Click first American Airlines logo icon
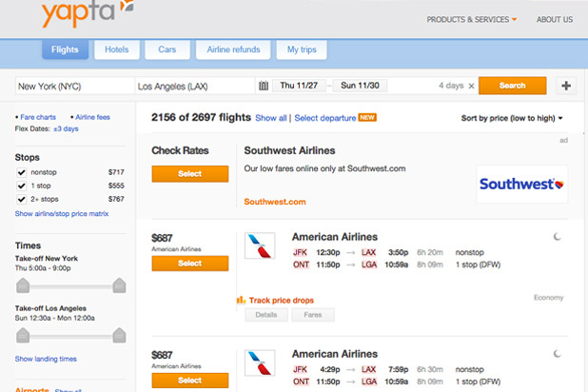The image size is (588, 392). pos(260,246)
